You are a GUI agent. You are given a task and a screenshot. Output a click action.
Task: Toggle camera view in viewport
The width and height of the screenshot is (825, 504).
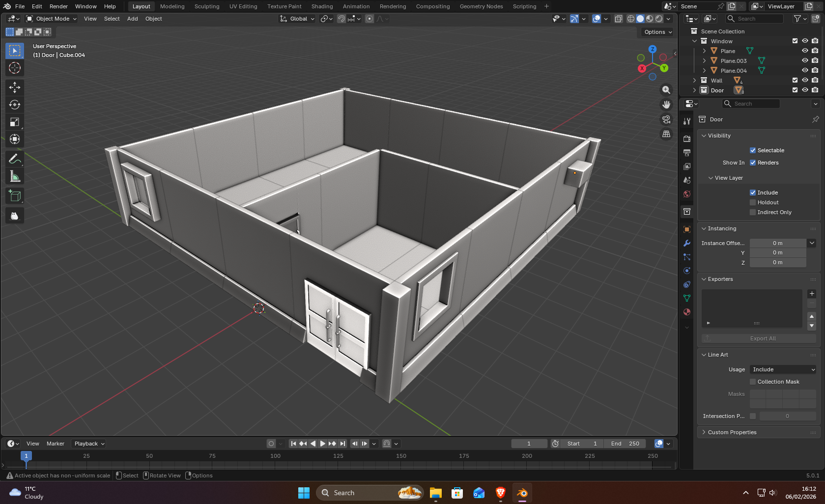(666, 119)
